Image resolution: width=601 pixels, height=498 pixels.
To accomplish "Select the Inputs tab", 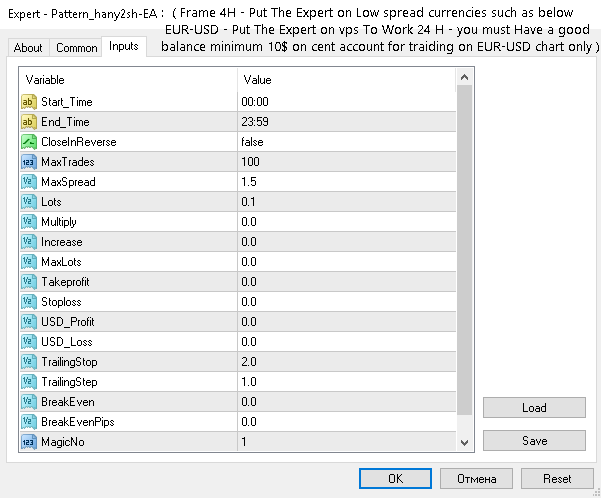I will click(x=124, y=47).
